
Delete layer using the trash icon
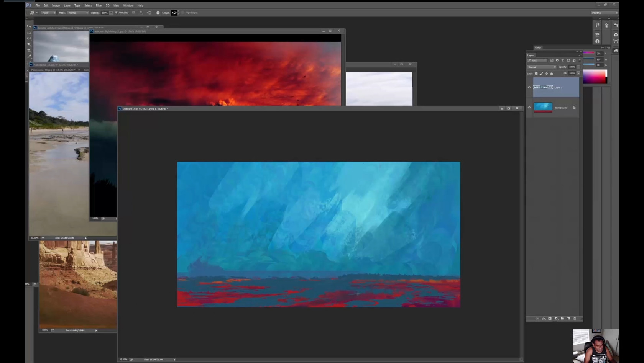click(575, 319)
